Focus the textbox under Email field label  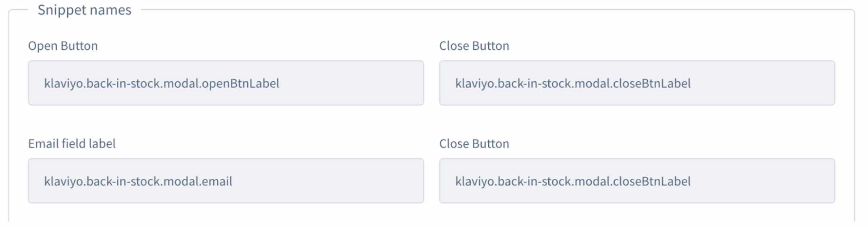tap(225, 181)
